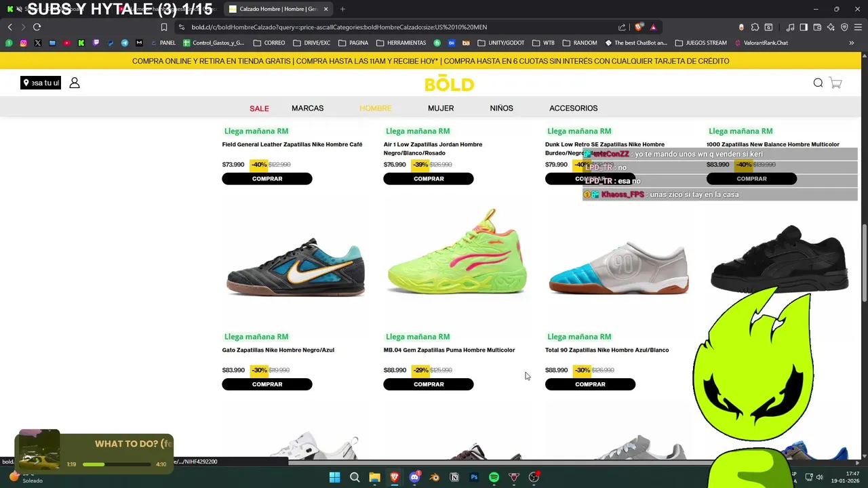This screenshot has height=488, width=868.
Task: Open the CORREO bookmarks folder
Action: pyautogui.click(x=269, y=43)
